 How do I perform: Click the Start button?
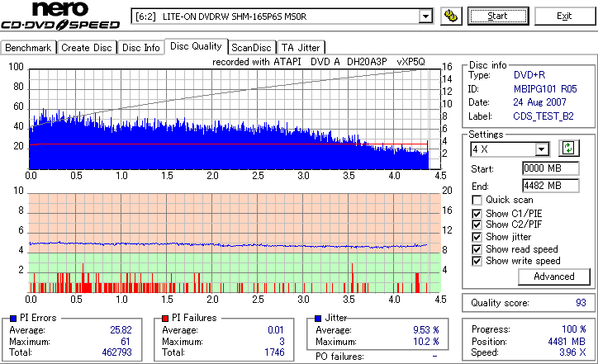coord(498,16)
